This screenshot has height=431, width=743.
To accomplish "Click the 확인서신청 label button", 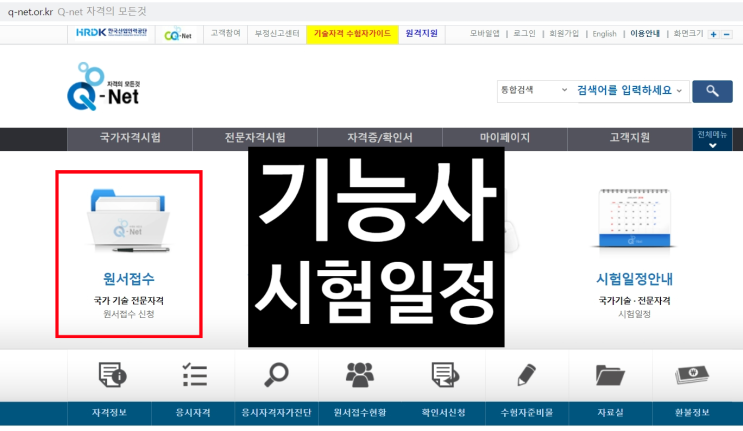I will (x=444, y=413).
